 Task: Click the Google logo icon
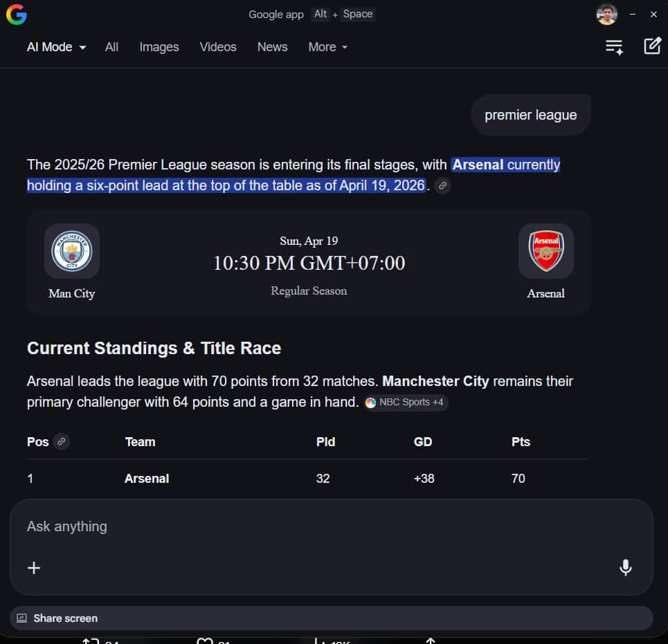[16, 15]
